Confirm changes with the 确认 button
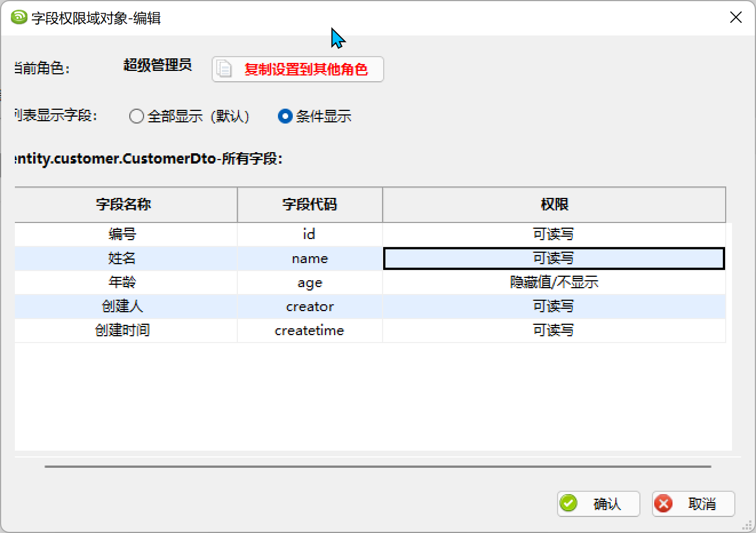Image resolution: width=756 pixels, height=533 pixels. pos(598,504)
